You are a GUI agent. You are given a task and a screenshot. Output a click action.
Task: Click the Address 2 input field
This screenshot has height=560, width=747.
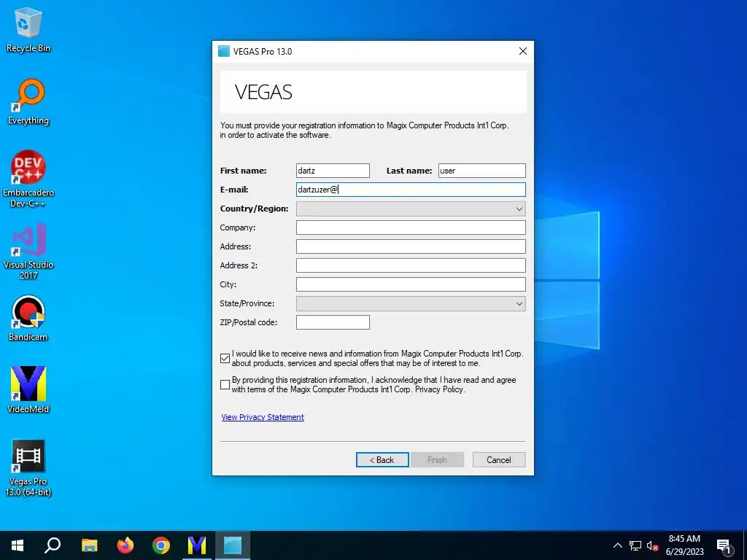point(411,265)
